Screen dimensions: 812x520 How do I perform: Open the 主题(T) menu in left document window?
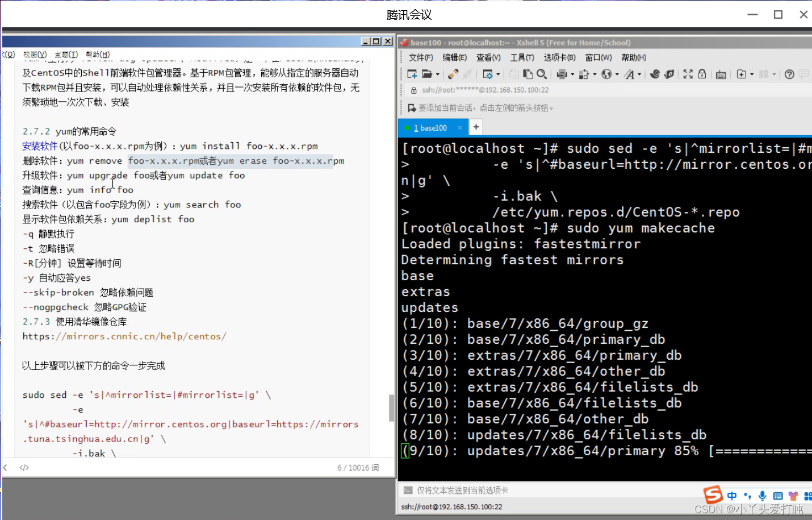point(66,55)
